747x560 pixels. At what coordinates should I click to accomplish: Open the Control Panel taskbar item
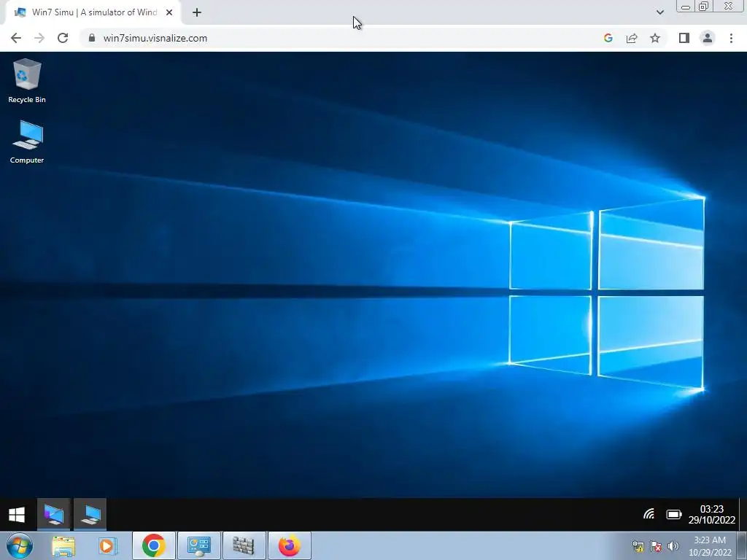click(198, 545)
